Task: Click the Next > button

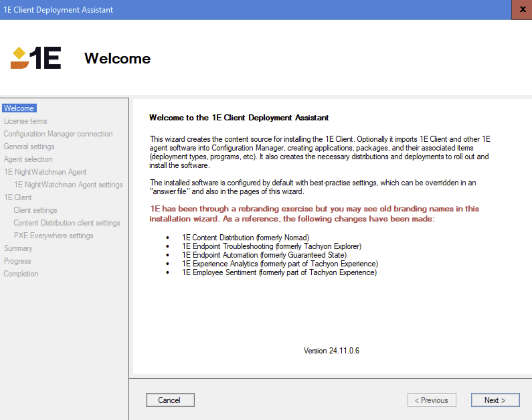Action: (495, 400)
